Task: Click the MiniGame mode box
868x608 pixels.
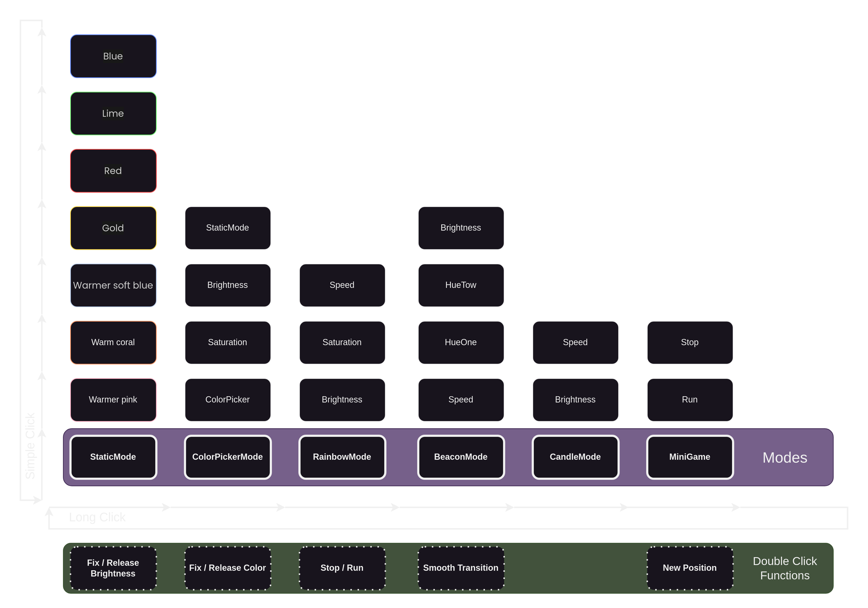Action: 690,457
